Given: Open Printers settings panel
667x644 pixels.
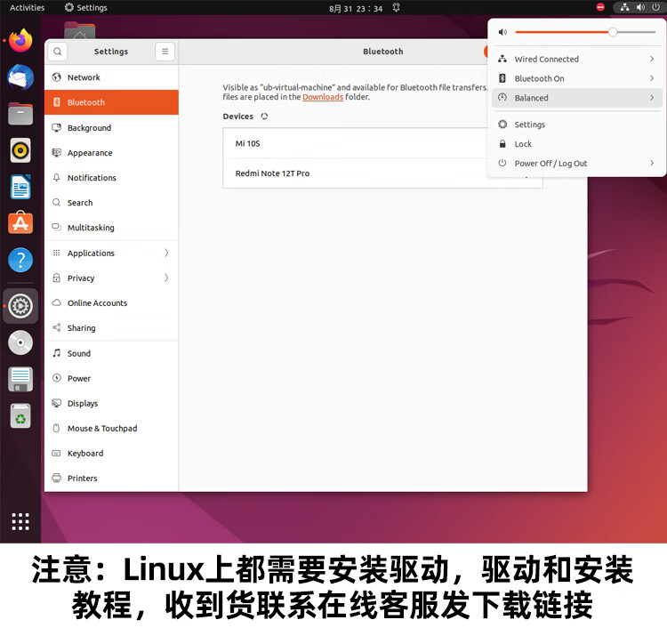Looking at the screenshot, I should point(111,479).
